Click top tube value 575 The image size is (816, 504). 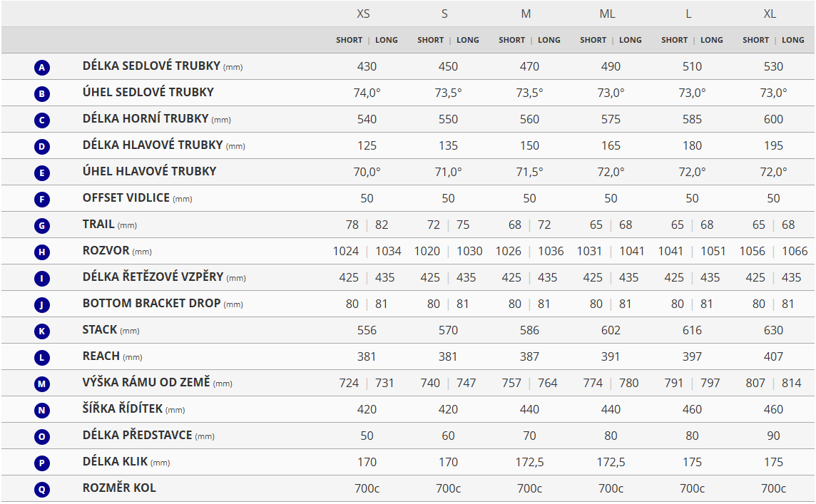point(611,120)
